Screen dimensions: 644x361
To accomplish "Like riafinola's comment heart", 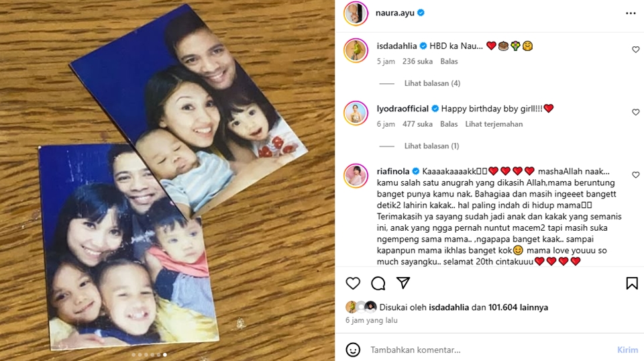I will [635, 175].
